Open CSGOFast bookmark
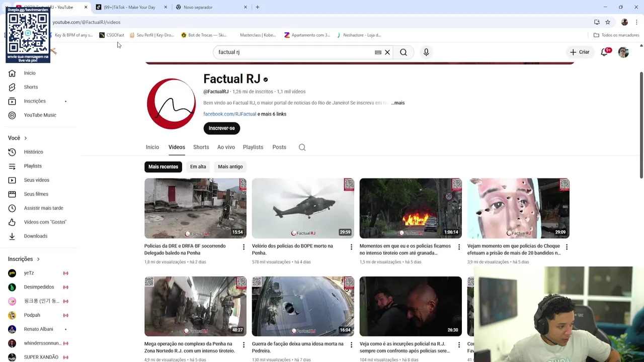 (112, 35)
